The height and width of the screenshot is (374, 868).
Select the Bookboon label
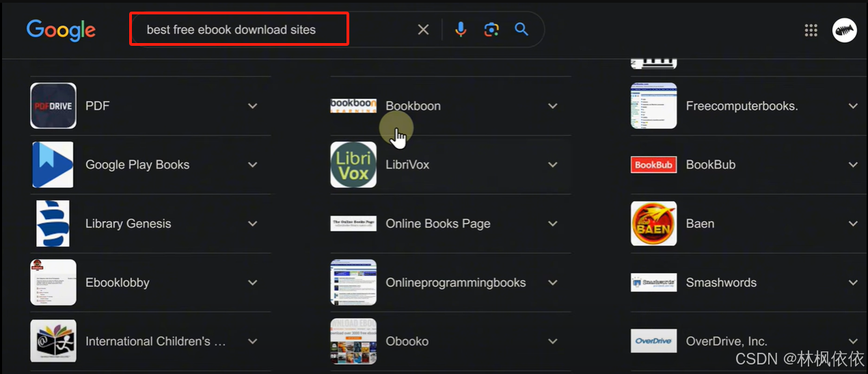[413, 106]
